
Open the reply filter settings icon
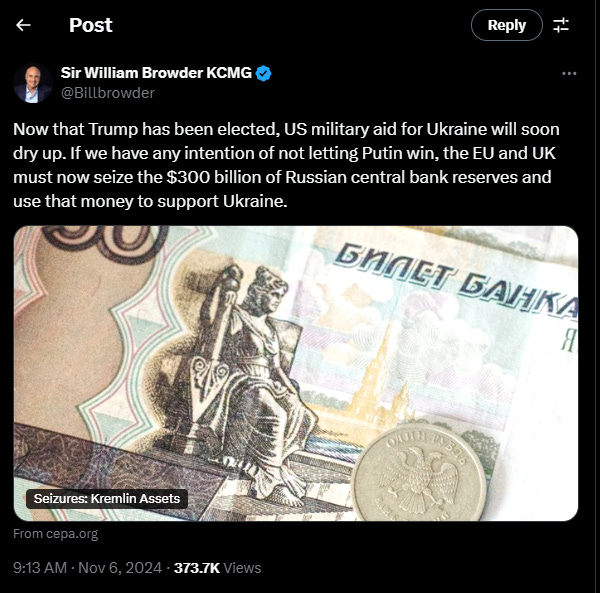pyautogui.click(x=561, y=25)
